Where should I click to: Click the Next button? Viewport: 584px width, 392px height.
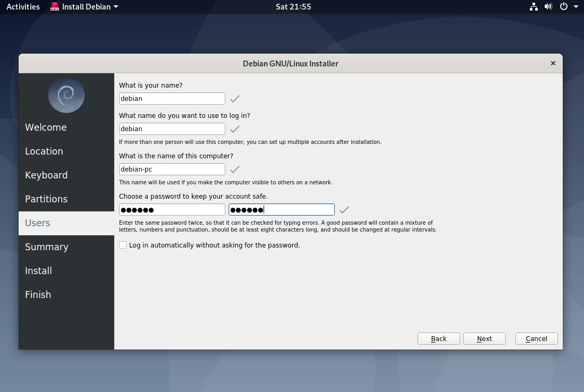click(x=485, y=339)
